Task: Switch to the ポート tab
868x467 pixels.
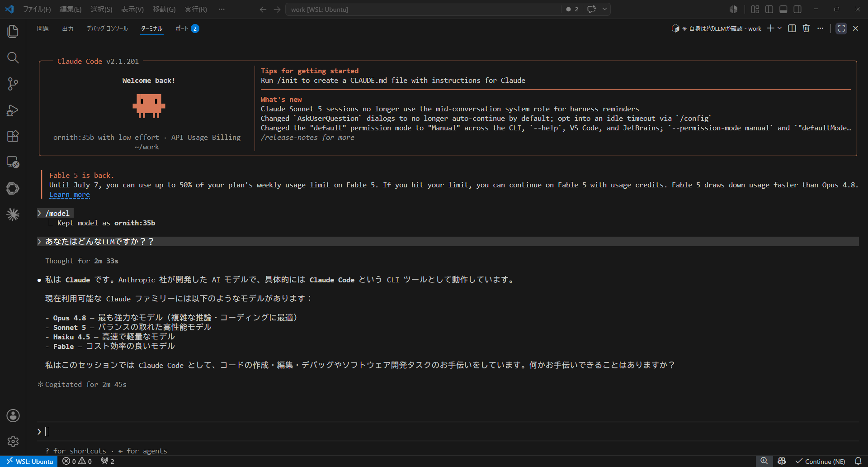Action: [x=182, y=29]
